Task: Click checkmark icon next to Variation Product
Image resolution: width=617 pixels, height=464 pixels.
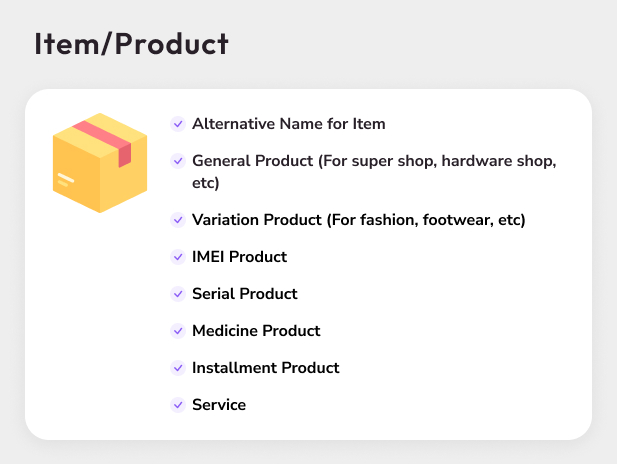Action: 178,220
